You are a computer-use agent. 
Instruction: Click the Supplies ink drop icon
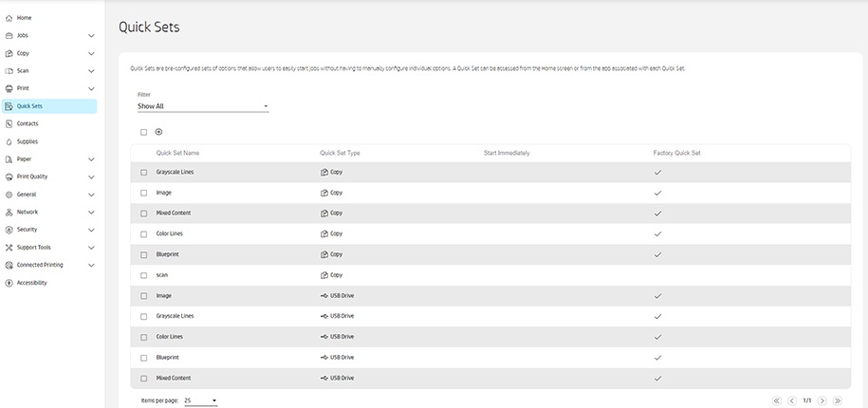pos(9,141)
